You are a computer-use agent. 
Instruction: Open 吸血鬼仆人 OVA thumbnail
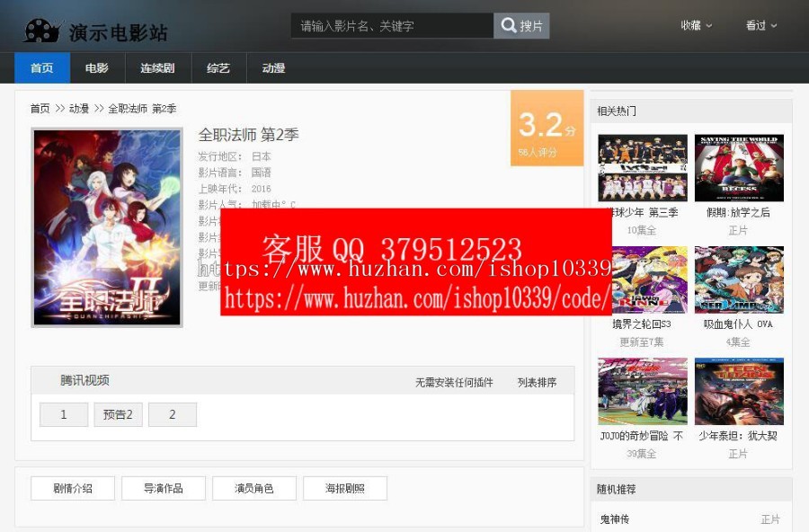(x=739, y=279)
